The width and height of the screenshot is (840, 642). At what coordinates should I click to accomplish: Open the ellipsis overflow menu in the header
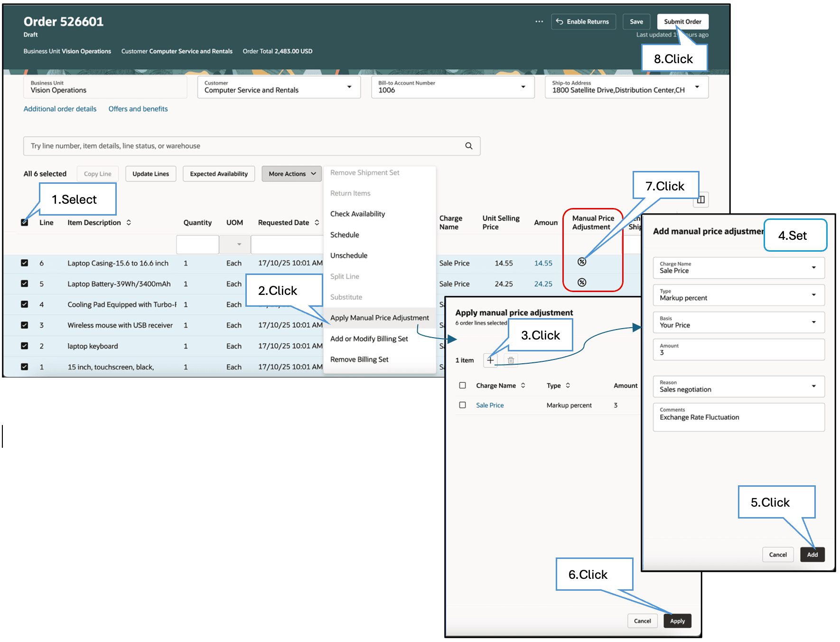point(539,21)
